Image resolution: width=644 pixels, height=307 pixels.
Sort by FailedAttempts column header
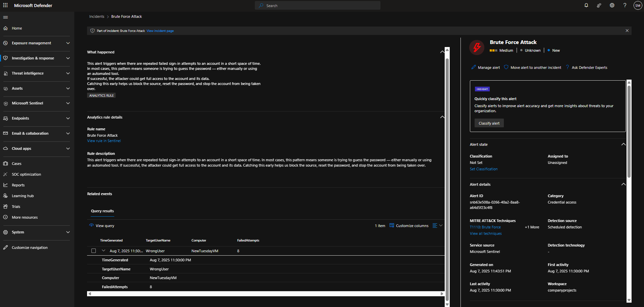248,240
